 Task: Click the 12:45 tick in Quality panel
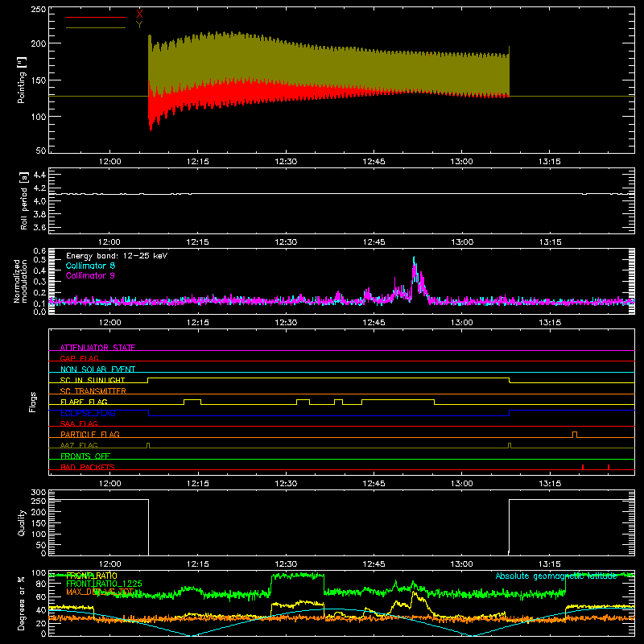pyautogui.click(x=374, y=564)
